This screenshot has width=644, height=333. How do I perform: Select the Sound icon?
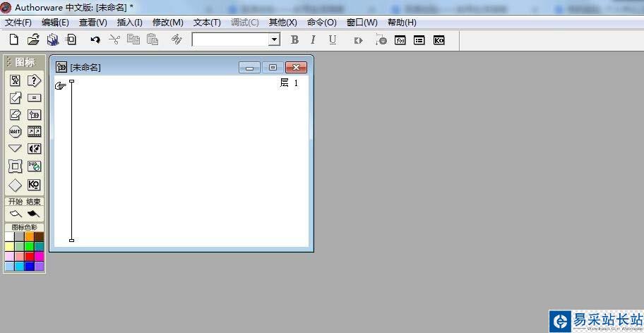point(34,149)
